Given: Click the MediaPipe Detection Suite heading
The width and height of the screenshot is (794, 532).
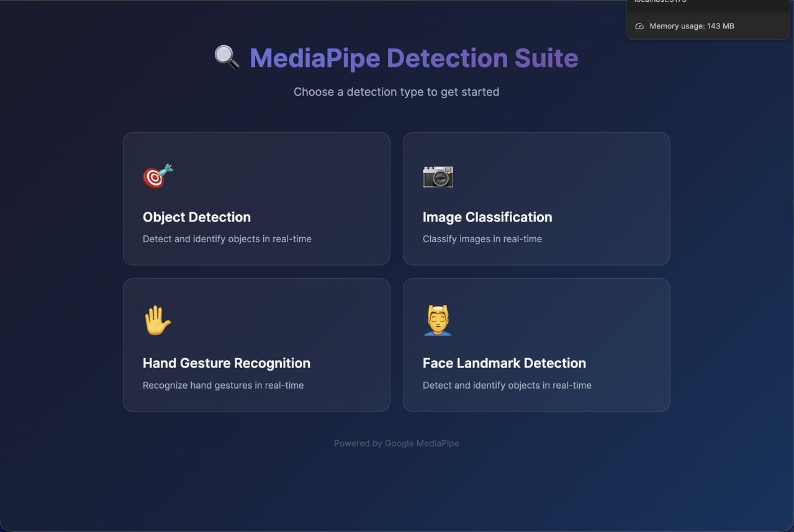Looking at the screenshot, I should coord(414,58).
